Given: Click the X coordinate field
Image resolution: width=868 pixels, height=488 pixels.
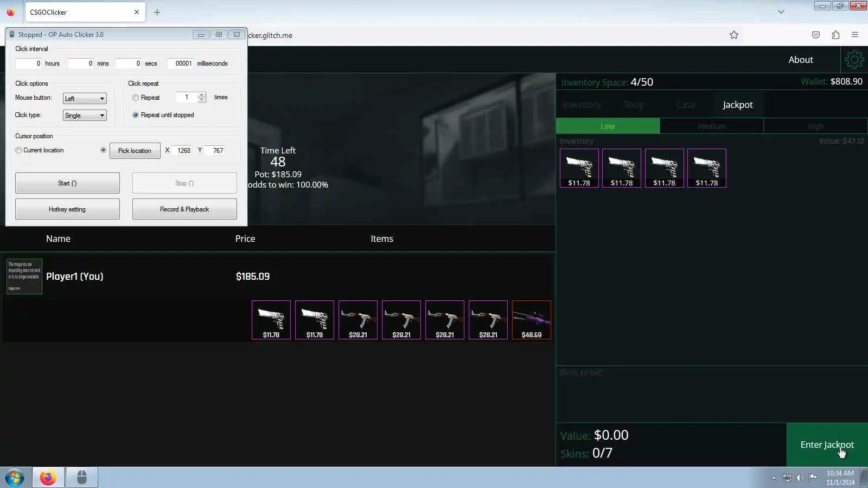Looking at the screenshot, I should tap(182, 151).
